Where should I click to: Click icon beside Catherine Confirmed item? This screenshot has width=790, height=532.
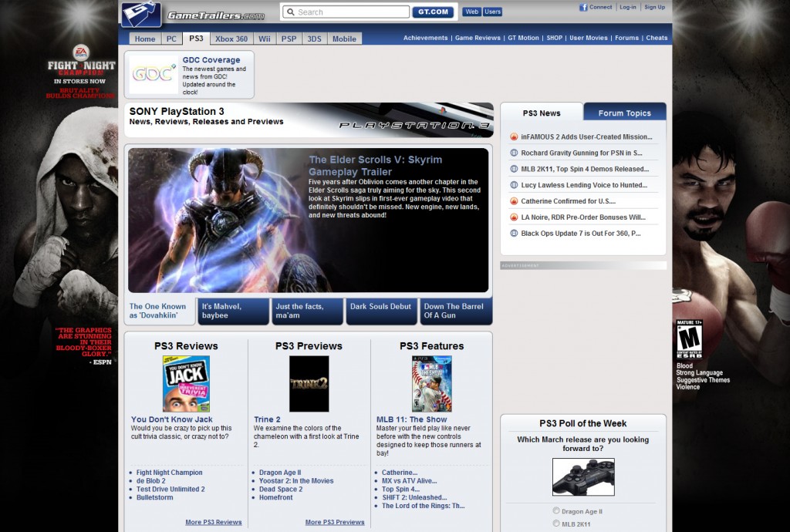pyautogui.click(x=514, y=201)
